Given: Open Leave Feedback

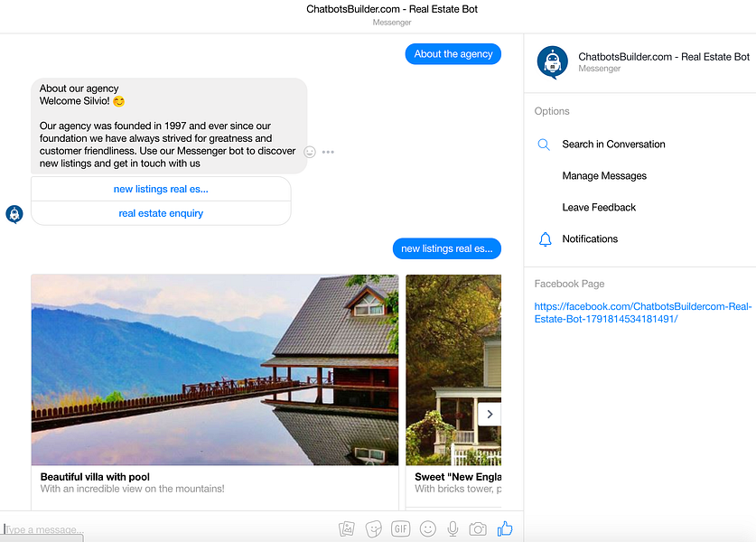Looking at the screenshot, I should pyautogui.click(x=598, y=207).
